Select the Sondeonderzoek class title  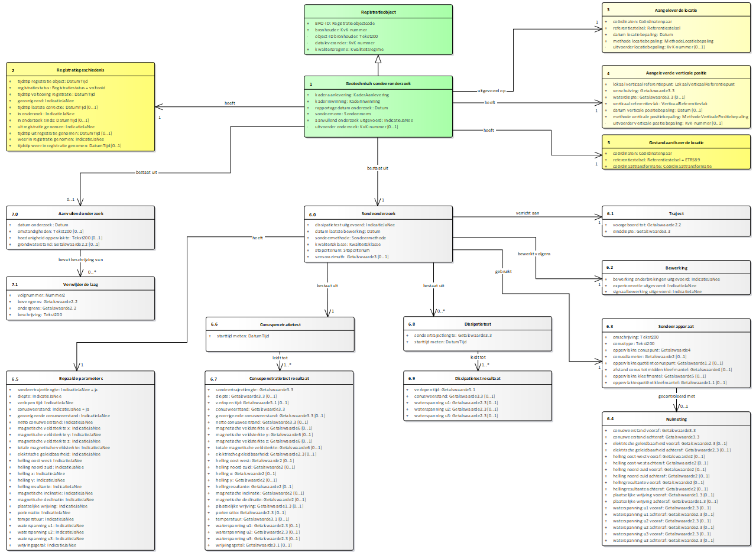coord(378,213)
